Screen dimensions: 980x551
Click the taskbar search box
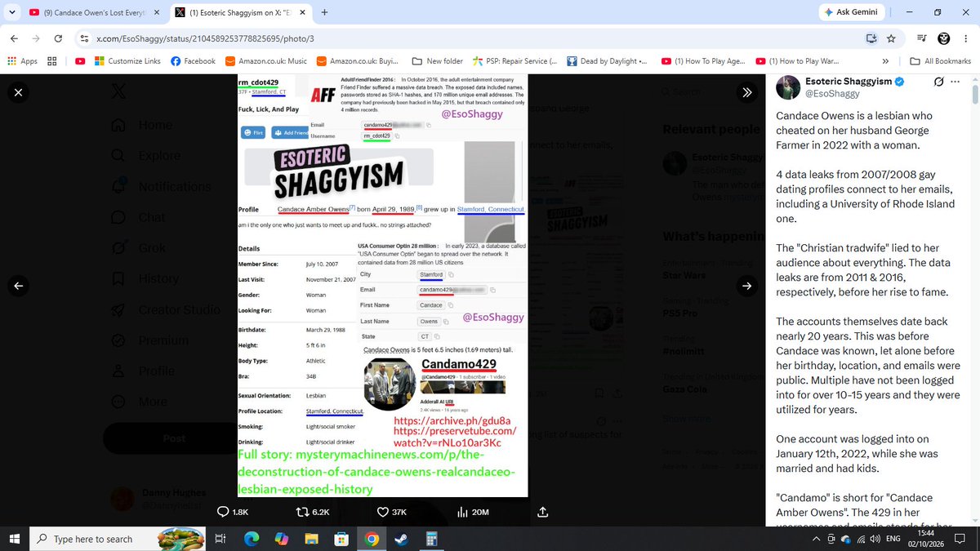[118, 539]
